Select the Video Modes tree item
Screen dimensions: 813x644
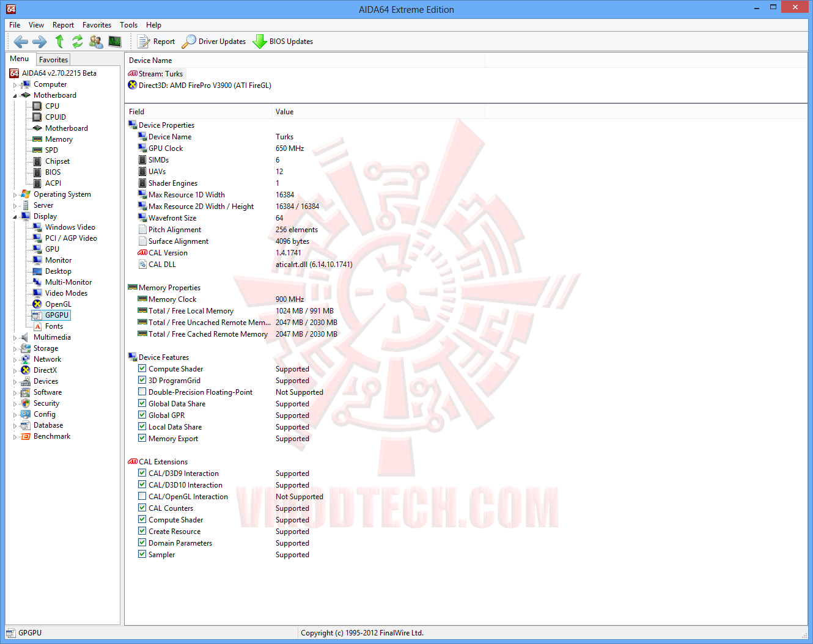66,293
